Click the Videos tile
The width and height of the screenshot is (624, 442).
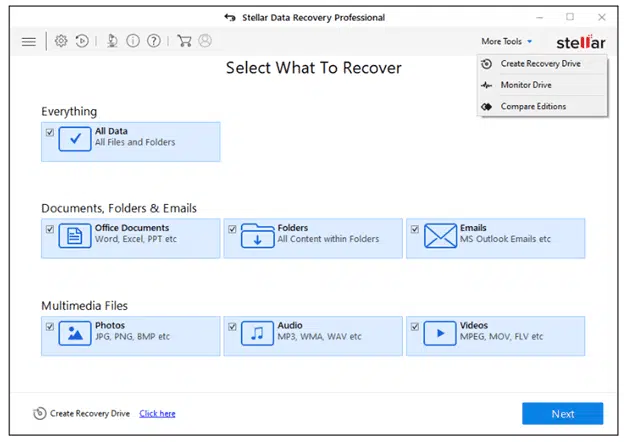pos(495,335)
